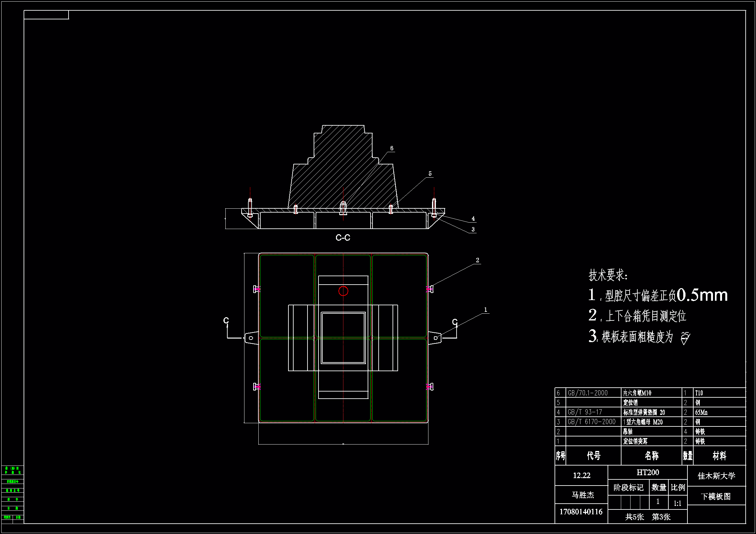Click the left C section-cut marker

click(x=226, y=321)
